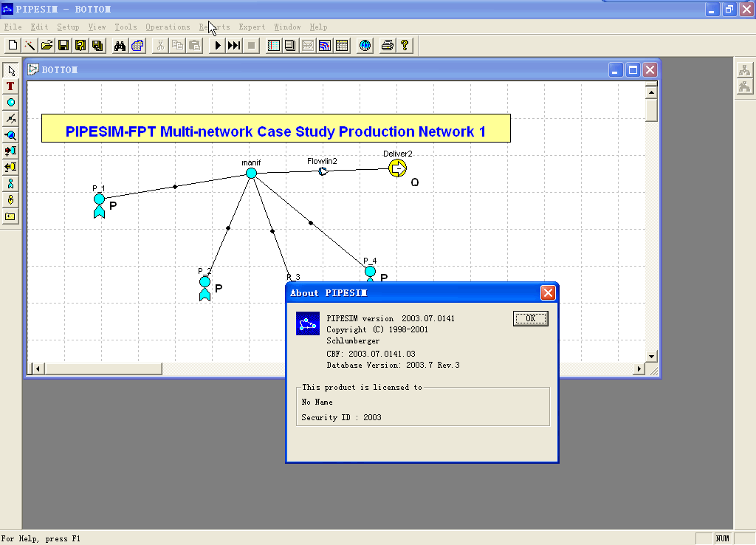Open the profile plot icon with arcs
The height and width of the screenshot is (545, 756).
click(x=325, y=46)
